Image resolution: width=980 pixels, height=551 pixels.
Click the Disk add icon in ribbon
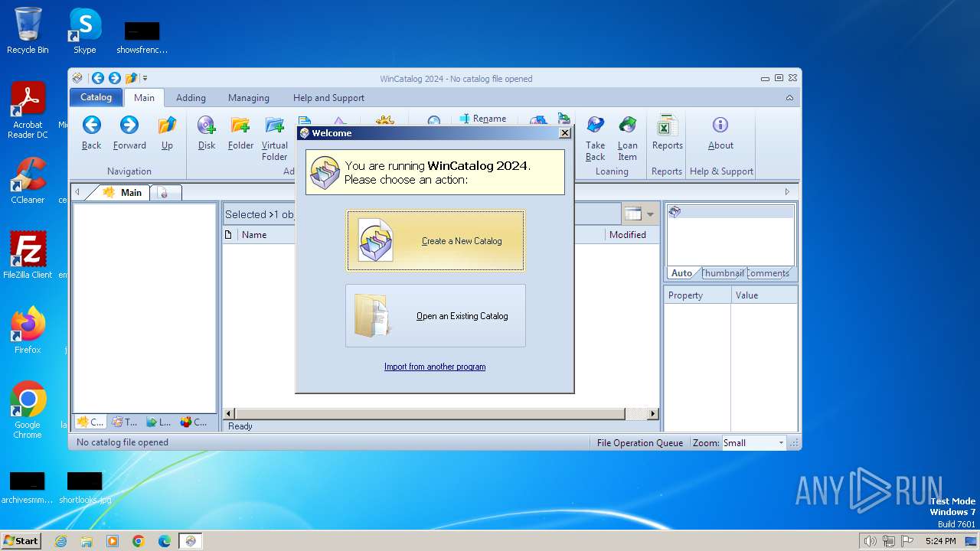click(x=207, y=132)
